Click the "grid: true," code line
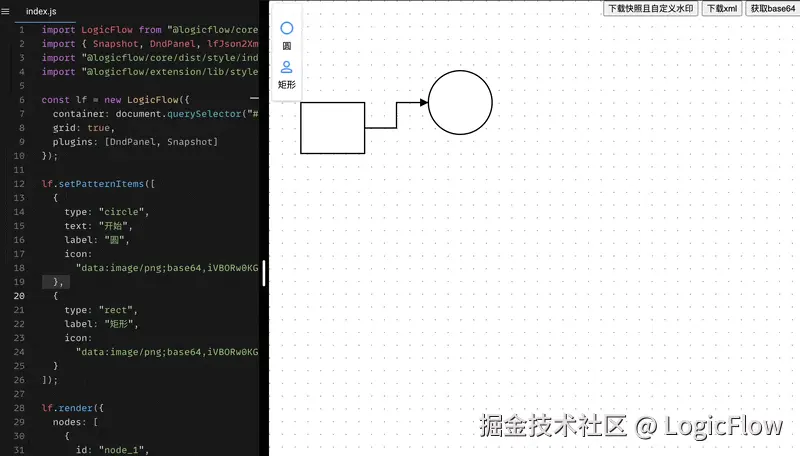The image size is (800, 456). coord(84,128)
